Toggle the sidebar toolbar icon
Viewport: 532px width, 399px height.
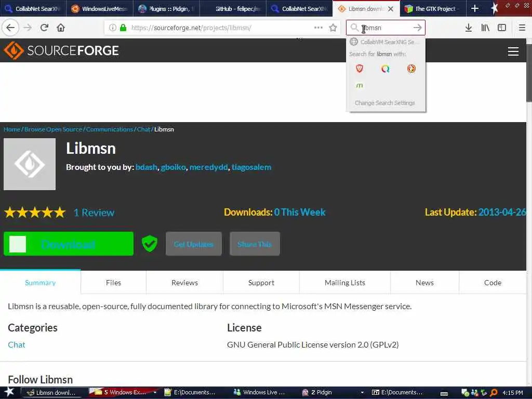502,28
